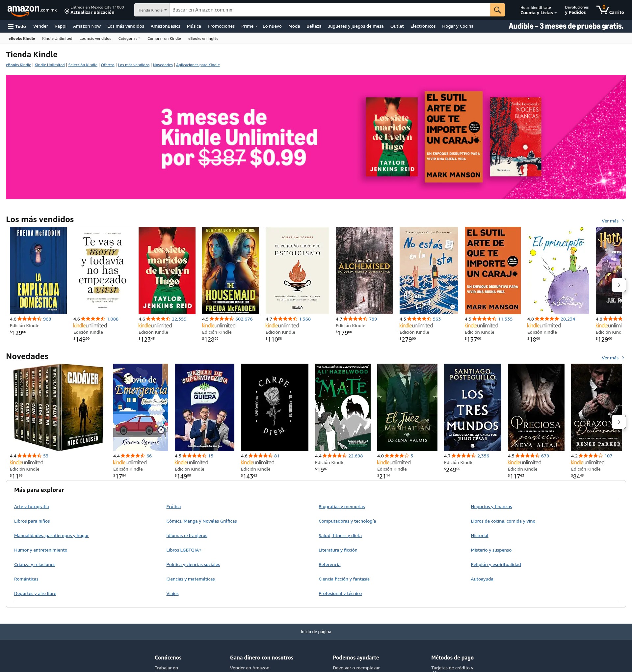Open El pequeño libro del estoicismo cover
632x672 pixels.
tap(297, 271)
